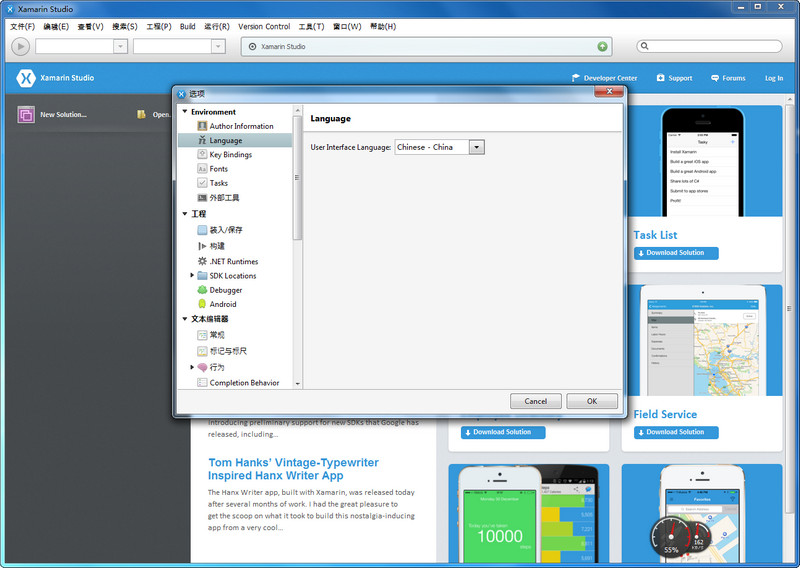Download the Task List solution
Image resolution: width=800 pixels, height=568 pixels.
point(675,253)
